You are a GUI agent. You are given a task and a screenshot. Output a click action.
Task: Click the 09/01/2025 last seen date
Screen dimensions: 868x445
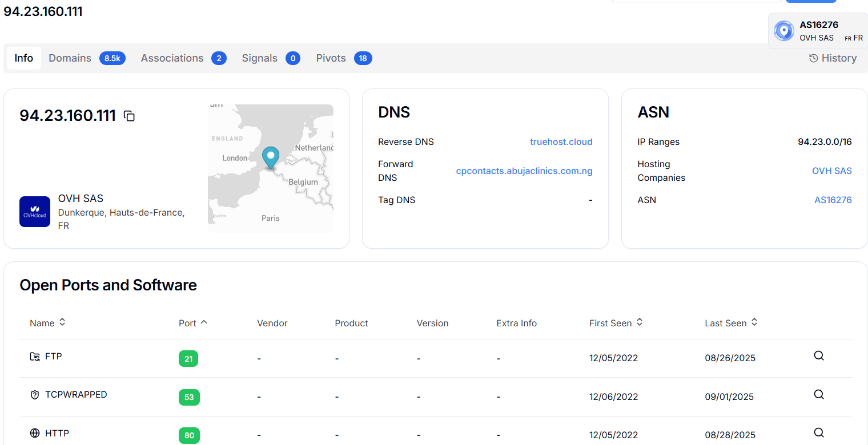tap(729, 397)
